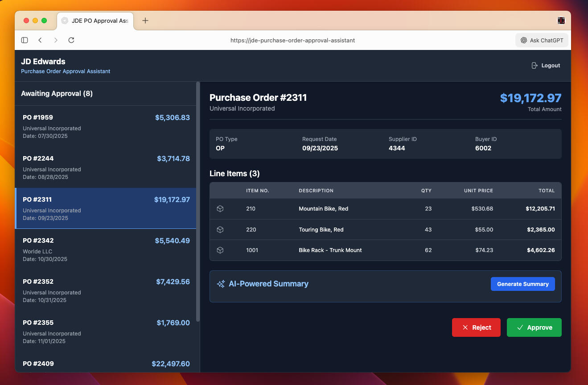Screen dimensions: 588x385
Task: Click the page reload icon
Action: [71, 40]
